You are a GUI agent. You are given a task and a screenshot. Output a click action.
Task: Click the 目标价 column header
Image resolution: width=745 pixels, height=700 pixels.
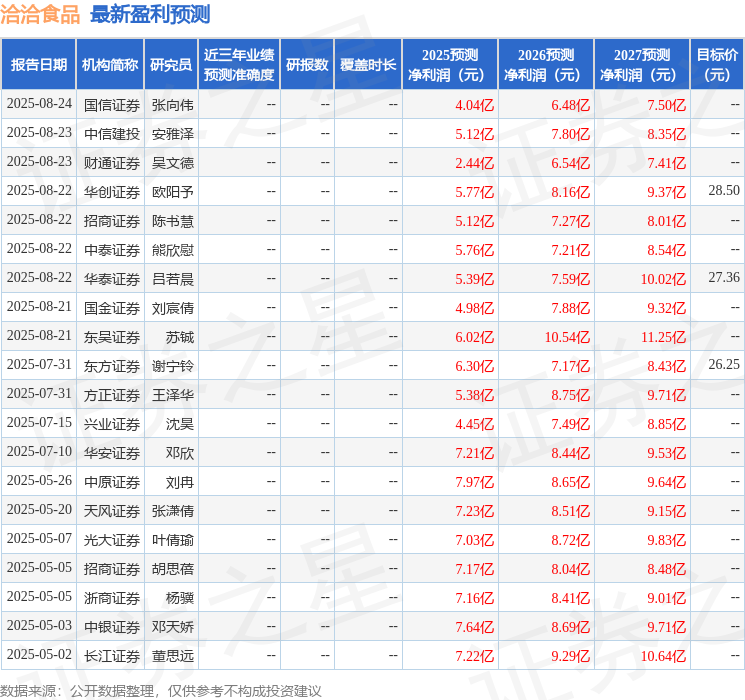(x=717, y=65)
